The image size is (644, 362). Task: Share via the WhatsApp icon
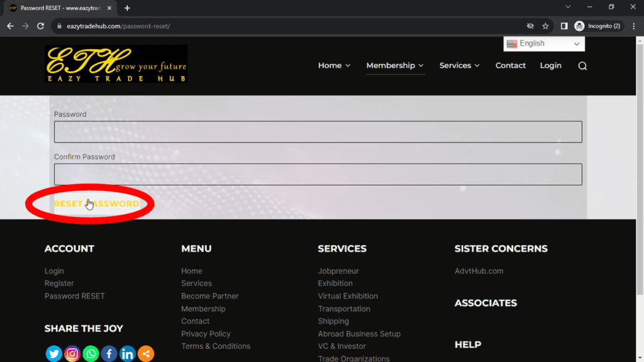click(91, 354)
